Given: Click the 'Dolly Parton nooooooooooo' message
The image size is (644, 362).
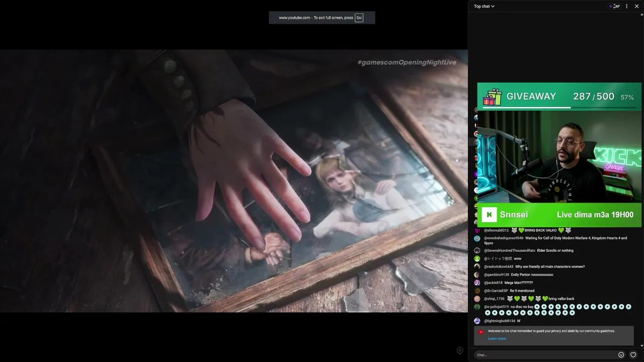Looking at the screenshot, I should [x=532, y=275].
